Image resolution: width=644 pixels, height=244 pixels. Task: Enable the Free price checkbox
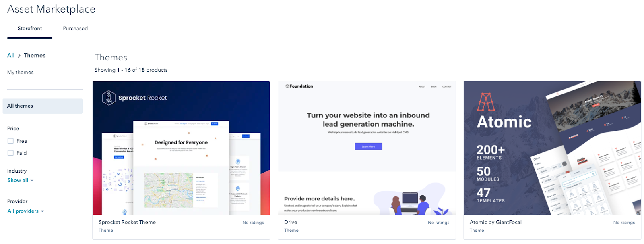click(x=10, y=141)
